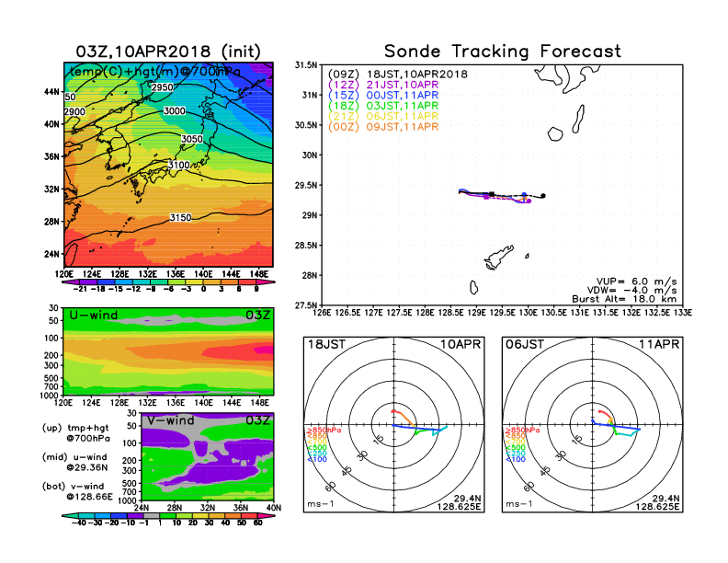Select the 3100 contour label near Japan
This screenshot has height=563, width=728.
(179, 165)
